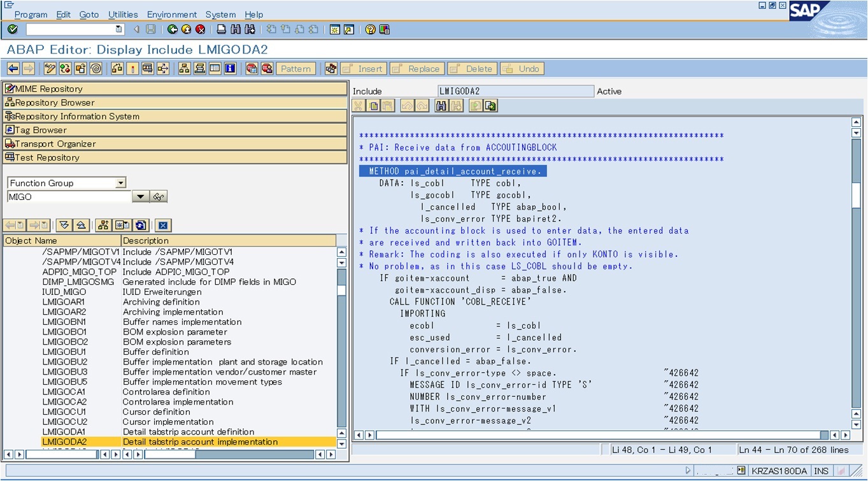The height and width of the screenshot is (481, 868).
Task: Click the Pattern button
Action: (295, 68)
